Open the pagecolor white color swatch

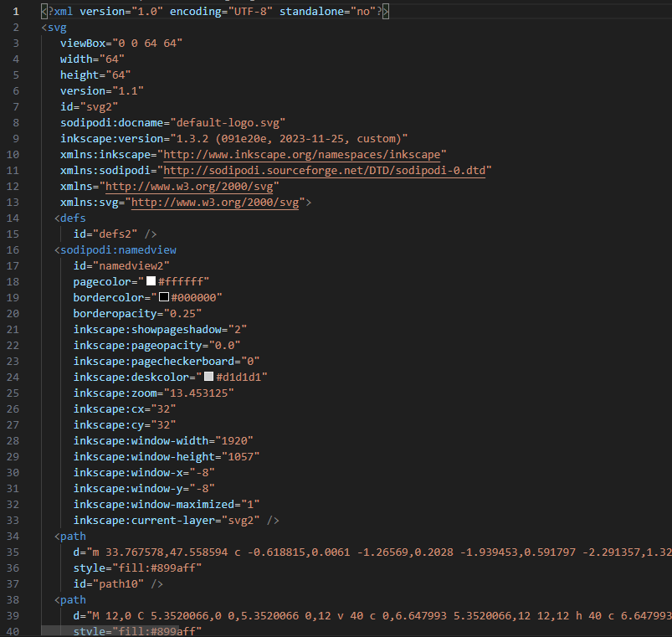coord(151,281)
